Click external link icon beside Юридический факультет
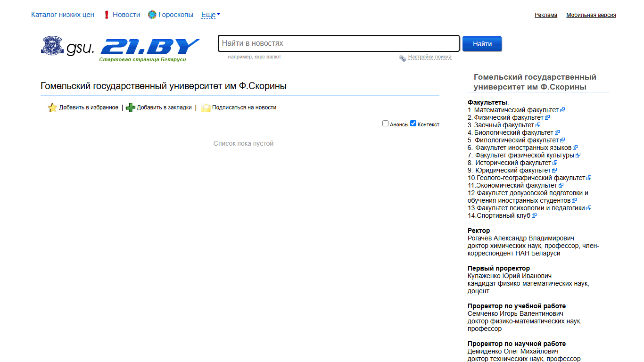 pos(554,170)
